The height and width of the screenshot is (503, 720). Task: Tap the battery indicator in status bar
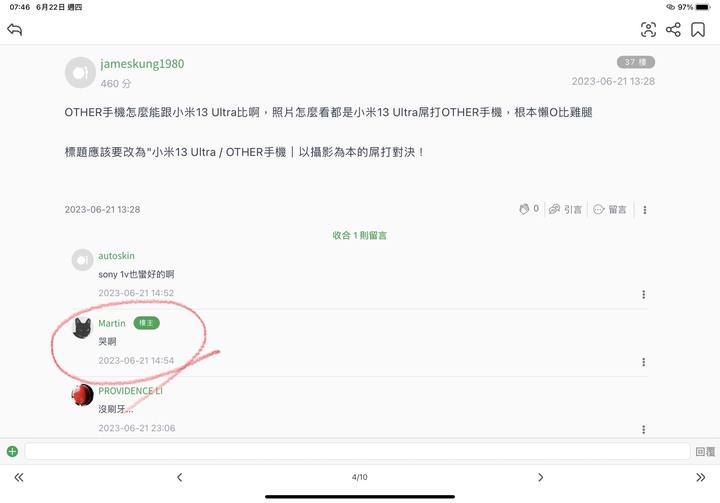point(703,7)
